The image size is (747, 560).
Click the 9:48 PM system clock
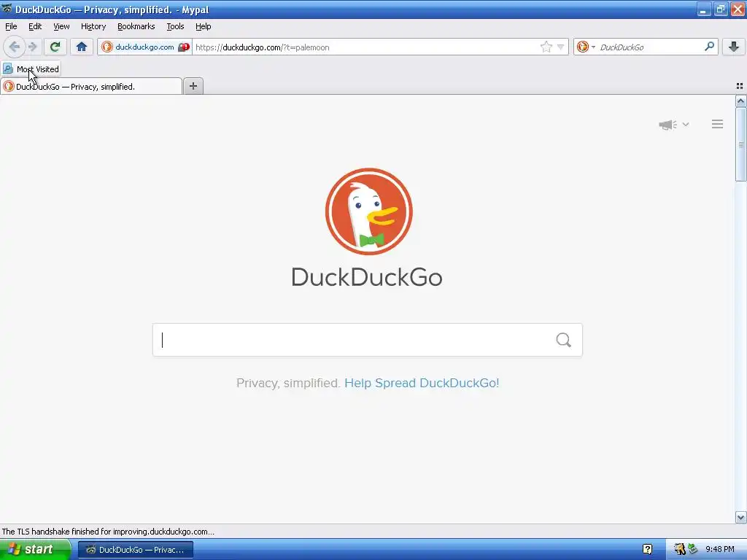pos(720,550)
